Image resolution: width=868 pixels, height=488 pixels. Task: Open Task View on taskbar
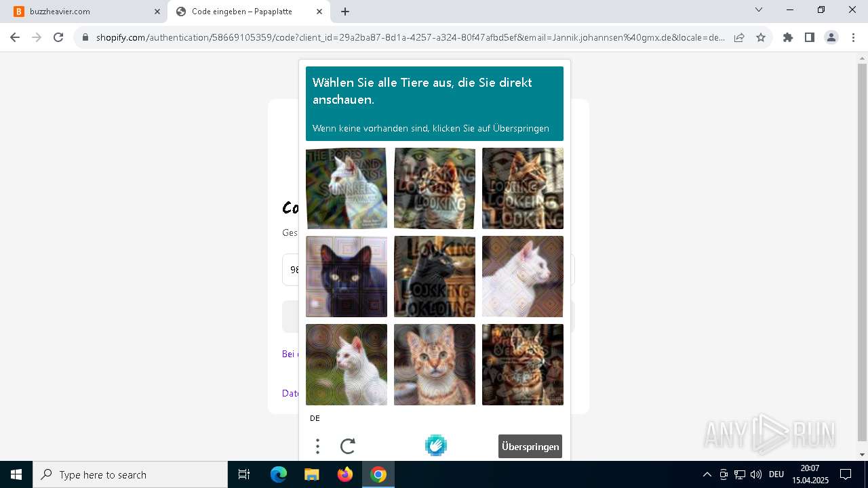coord(244,474)
